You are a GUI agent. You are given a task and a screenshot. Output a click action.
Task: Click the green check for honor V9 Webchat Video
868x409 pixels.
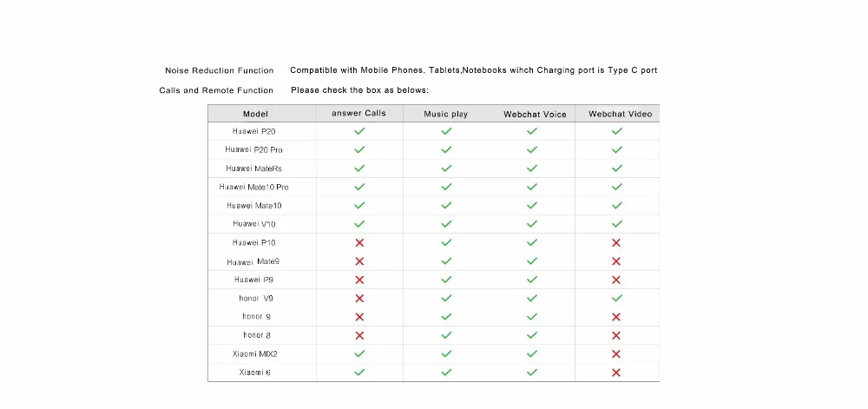click(x=616, y=298)
